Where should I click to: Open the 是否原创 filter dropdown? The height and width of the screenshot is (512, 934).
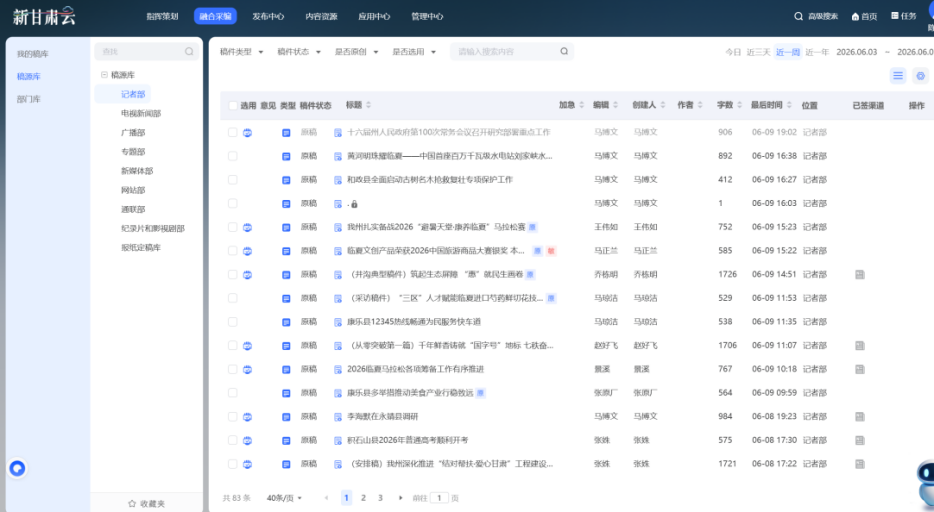(356, 52)
